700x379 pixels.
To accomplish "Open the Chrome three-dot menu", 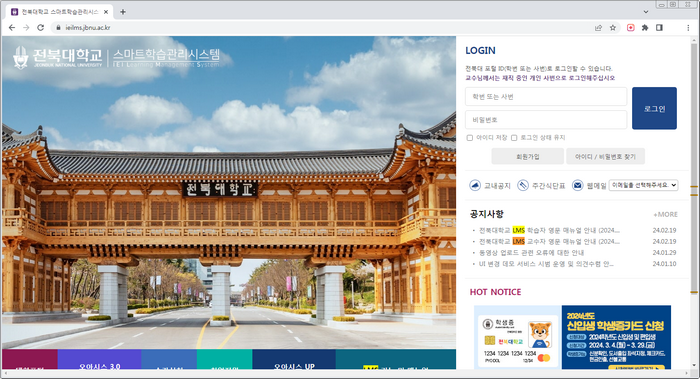I will (688, 28).
